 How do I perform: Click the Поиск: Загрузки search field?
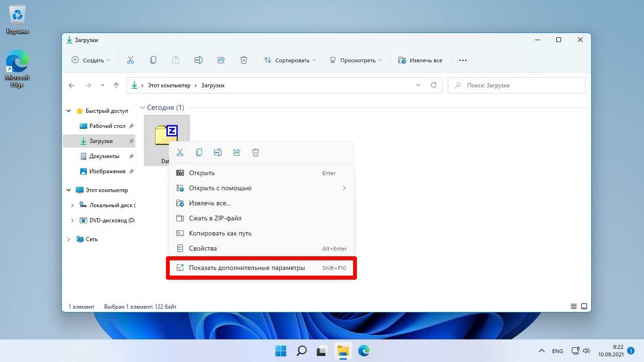pyautogui.click(x=516, y=85)
